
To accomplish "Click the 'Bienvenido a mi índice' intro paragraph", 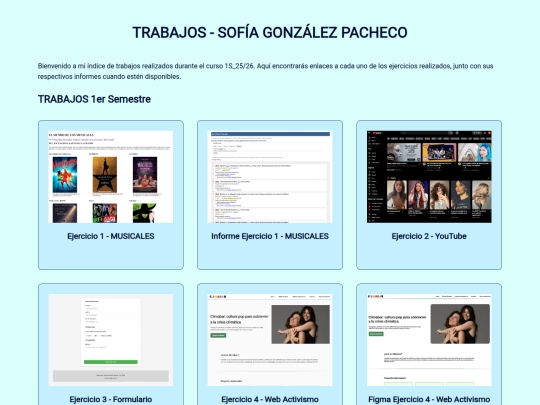I will click(x=265, y=71).
